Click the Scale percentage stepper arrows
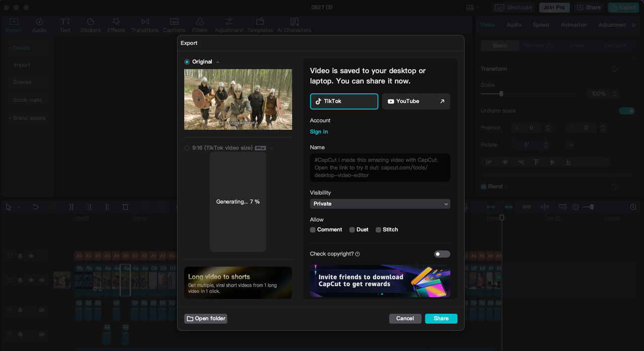This screenshot has width=644, height=351. 615,94
